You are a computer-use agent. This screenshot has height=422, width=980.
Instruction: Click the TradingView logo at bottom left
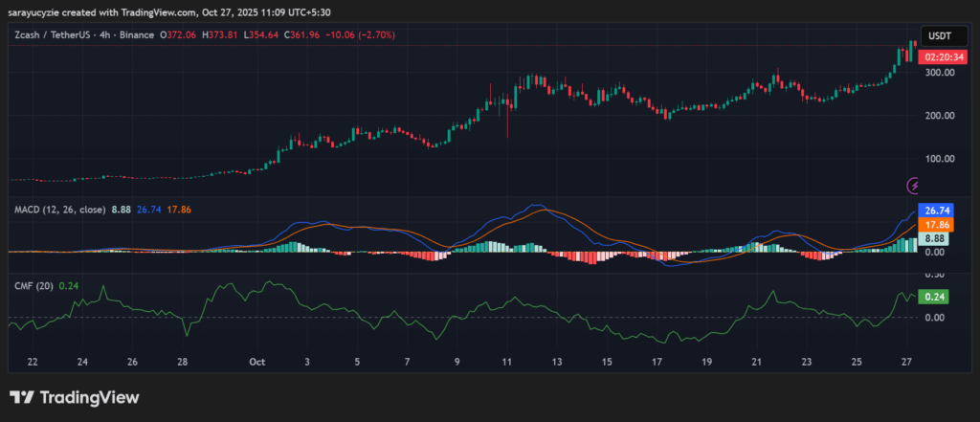pos(75,397)
